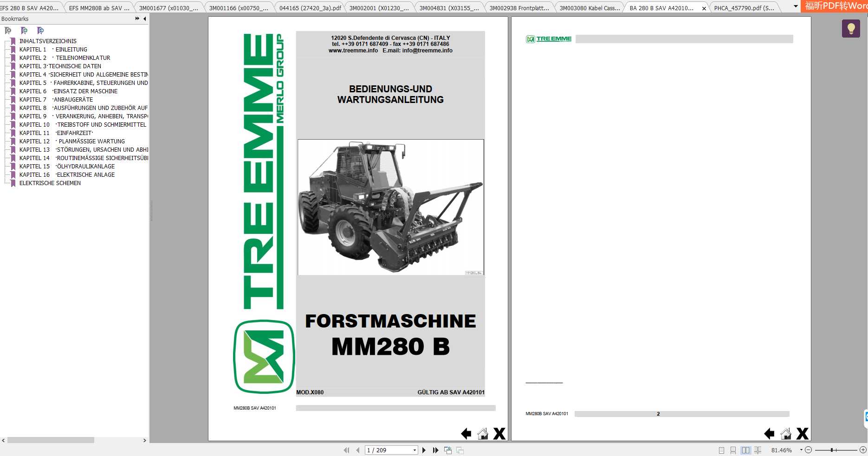Switch to the PHCA_457790.pdf tab
This screenshot has height=456, width=868.
743,7
